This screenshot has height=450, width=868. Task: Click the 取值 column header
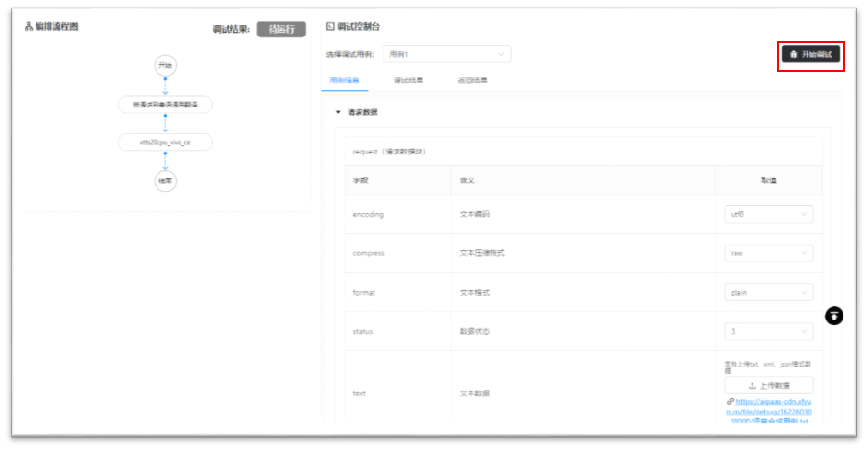(x=768, y=180)
